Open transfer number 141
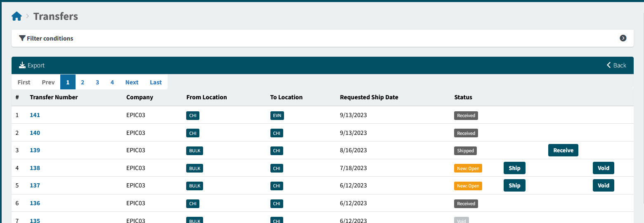644x223 pixels. (x=35, y=115)
